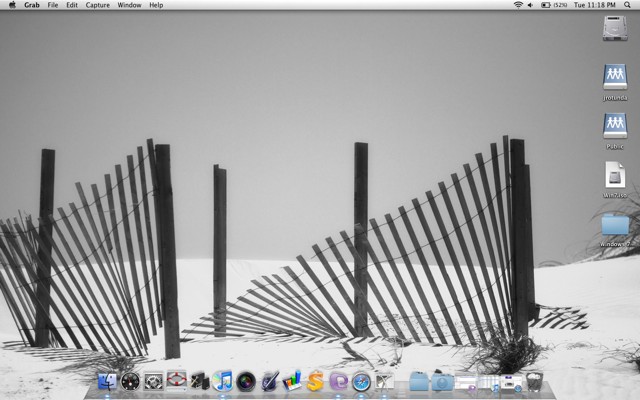Launch the purple Entourage e icon

pyautogui.click(x=338, y=382)
